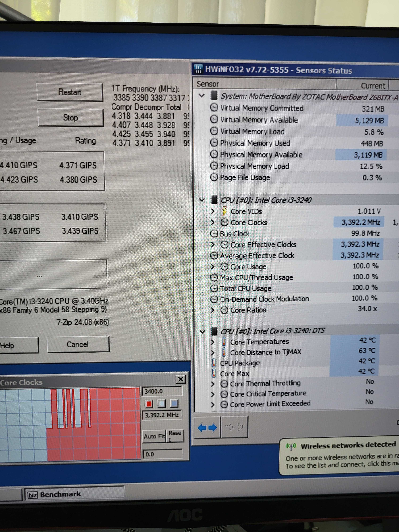Click the Physical Memory Used sensor icon

[214, 143]
